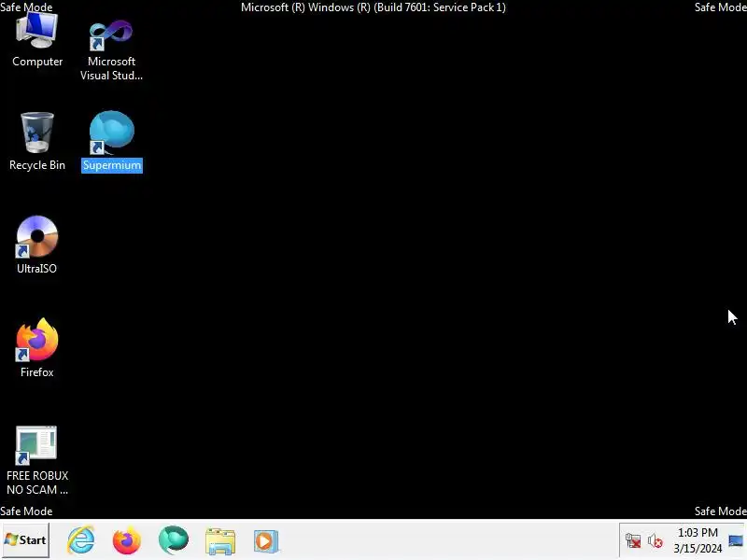Select the Supermium desktop shortcut

(112, 141)
